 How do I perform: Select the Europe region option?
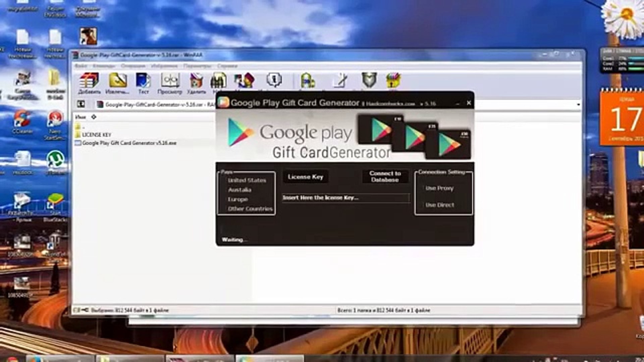coord(238,199)
